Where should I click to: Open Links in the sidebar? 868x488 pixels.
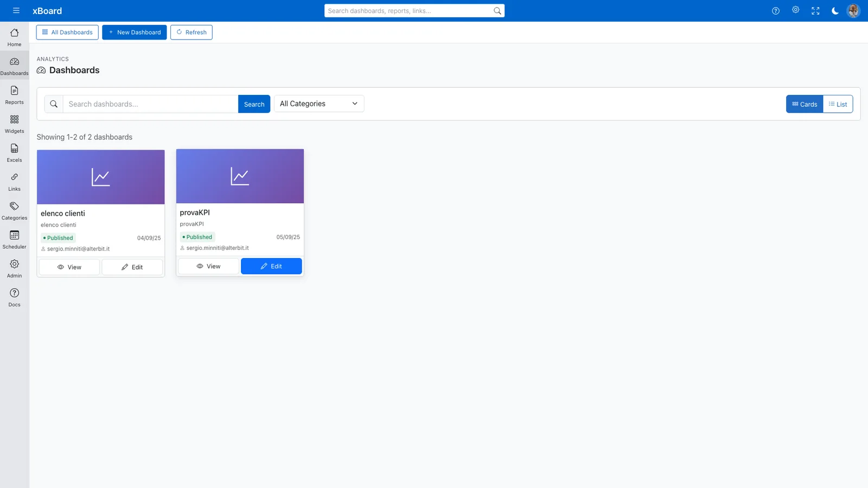point(15,182)
